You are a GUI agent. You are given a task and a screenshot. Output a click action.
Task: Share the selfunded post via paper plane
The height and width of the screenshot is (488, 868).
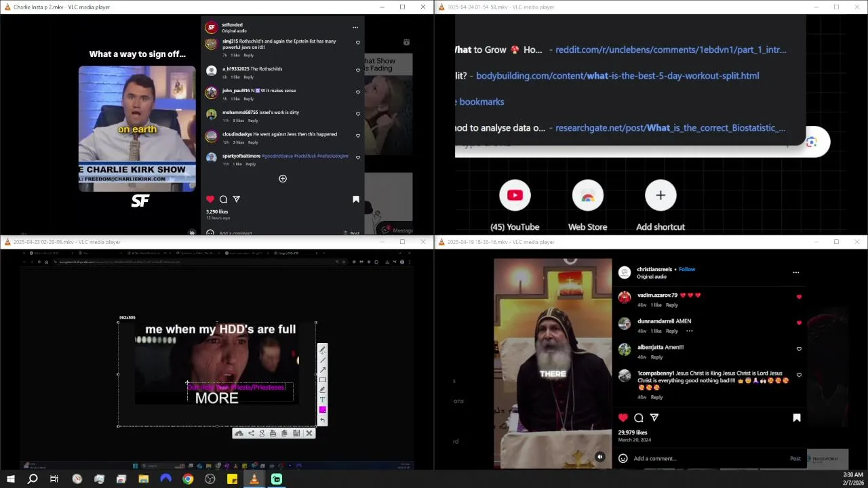(x=236, y=199)
